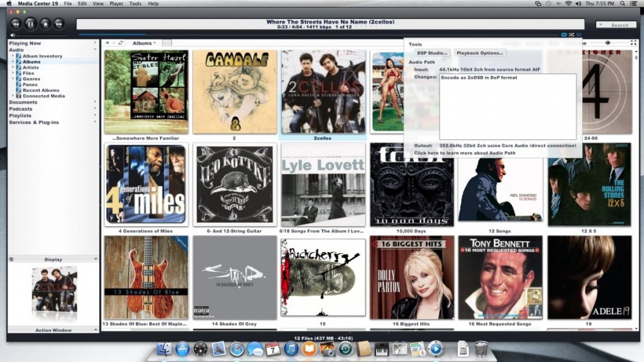
Task: Open the View menu
Action: click(97, 4)
